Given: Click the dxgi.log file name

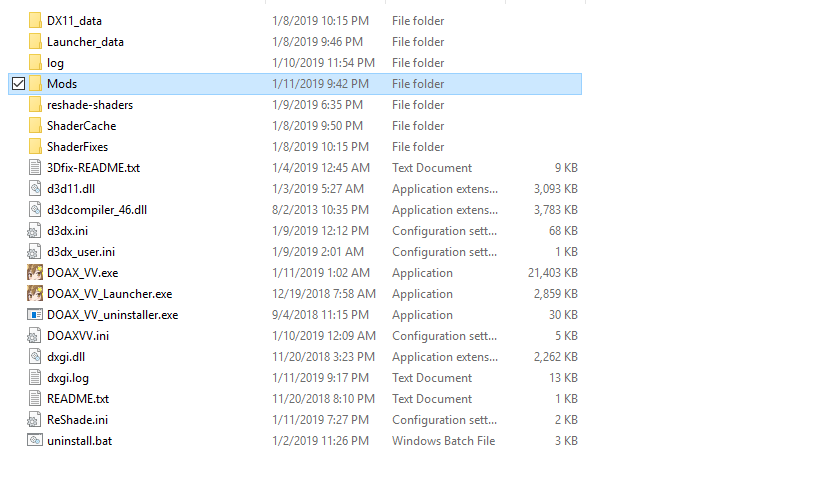Looking at the screenshot, I should pos(68,378).
